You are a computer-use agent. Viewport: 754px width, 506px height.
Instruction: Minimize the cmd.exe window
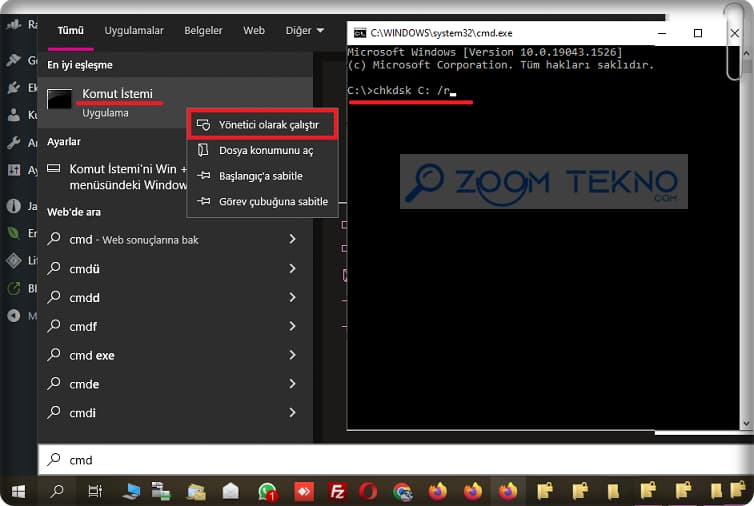662,33
